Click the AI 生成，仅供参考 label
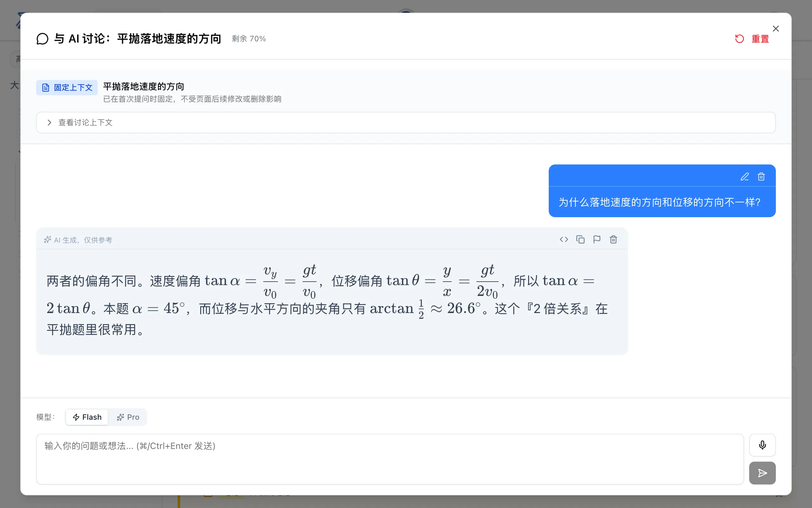This screenshot has height=508, width=812. pyautogui.click(x=78, y=240)
